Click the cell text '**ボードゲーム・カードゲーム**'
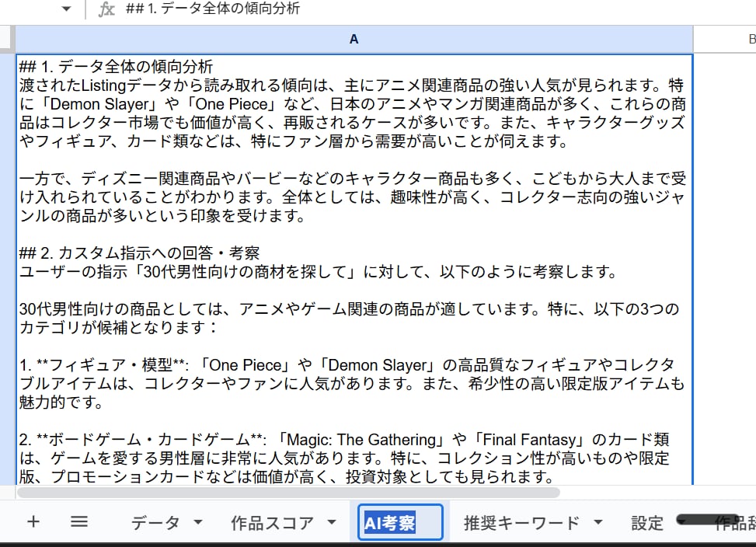Viewport: 756px width, 547px height. [150, 440]
